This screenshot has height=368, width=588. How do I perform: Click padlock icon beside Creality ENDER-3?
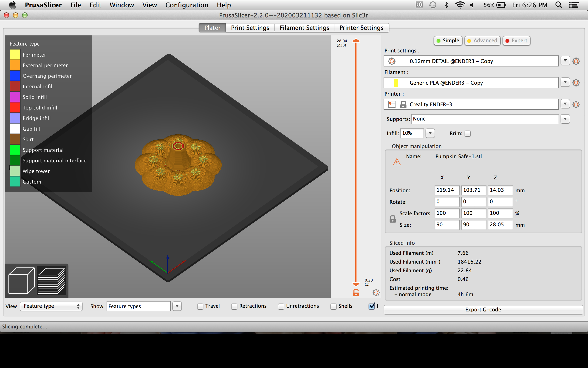(403, 104)
